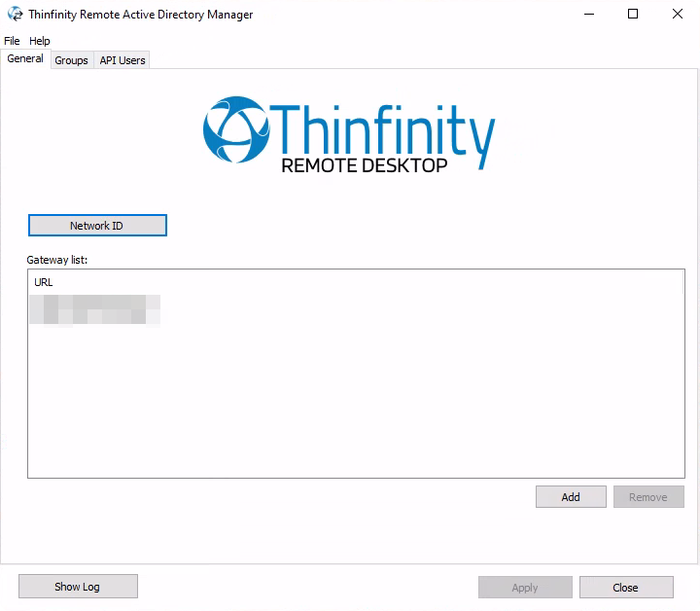
Task: Click the Thinfinity app icon in title bar
Action: [x=15, y=15]
